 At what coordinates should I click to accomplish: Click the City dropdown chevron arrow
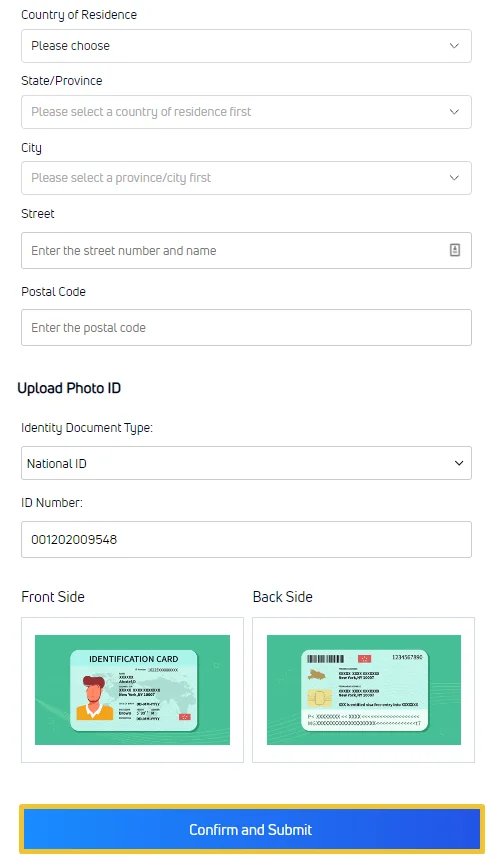(454, 178)
